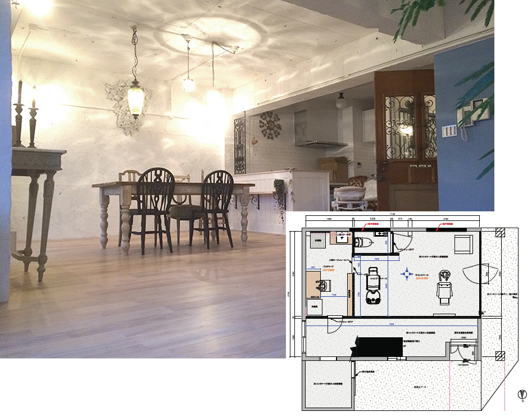532x416 pixels.
Task: Select the shampoo chair symbol in plan
Action: (x=373, y=285)
